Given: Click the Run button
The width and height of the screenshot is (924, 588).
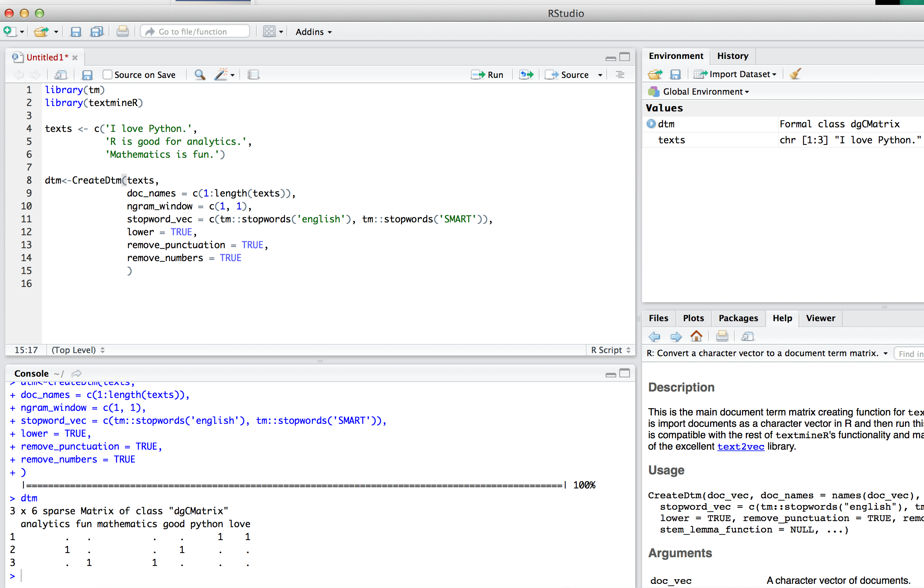Looking at the screenshot, I should pyautogui.click(x=488, y=74).
